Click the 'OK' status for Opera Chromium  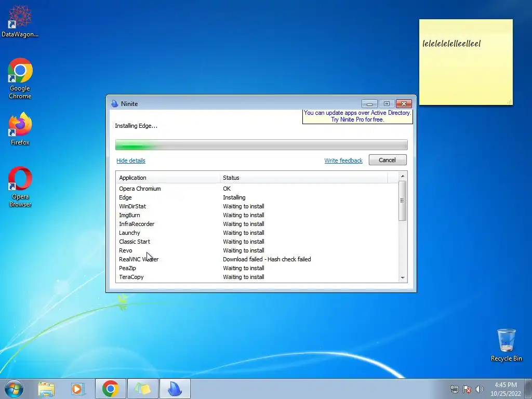pos(227,189)
